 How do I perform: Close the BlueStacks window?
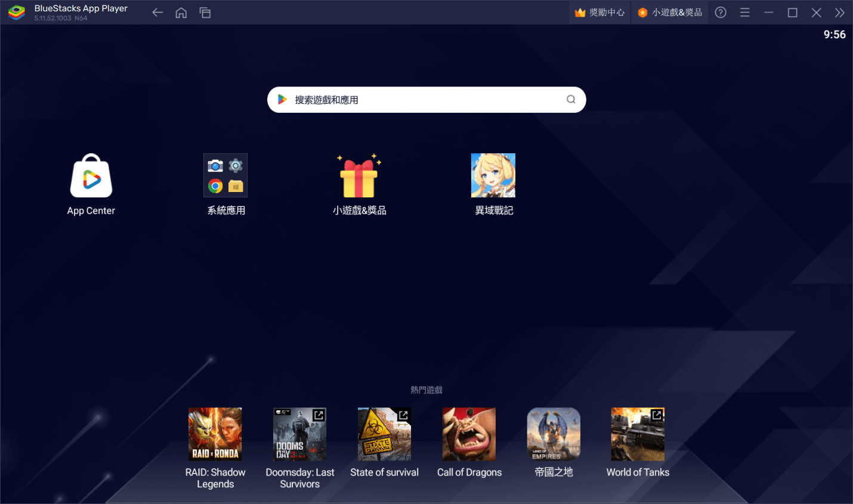pos(817,13)
